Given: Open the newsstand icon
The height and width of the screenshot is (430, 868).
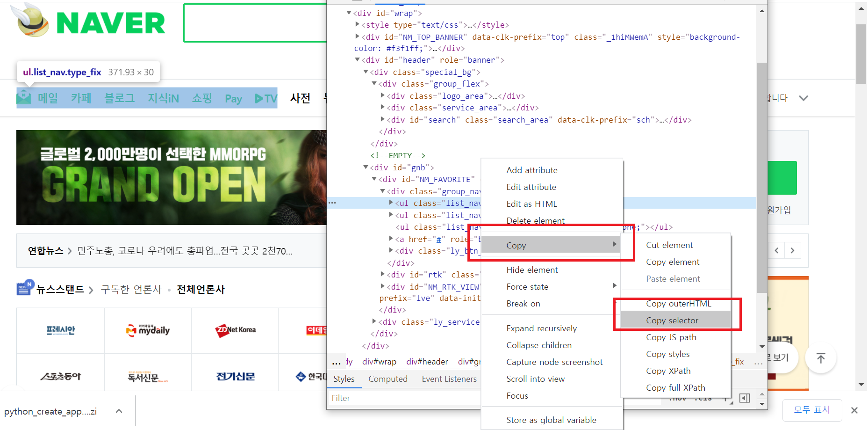Looking at the screenshot, I should [x=25, y=288].
